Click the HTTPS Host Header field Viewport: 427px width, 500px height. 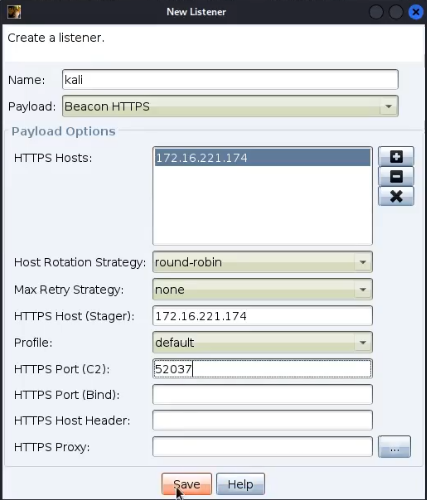click(x=262, y=420)
